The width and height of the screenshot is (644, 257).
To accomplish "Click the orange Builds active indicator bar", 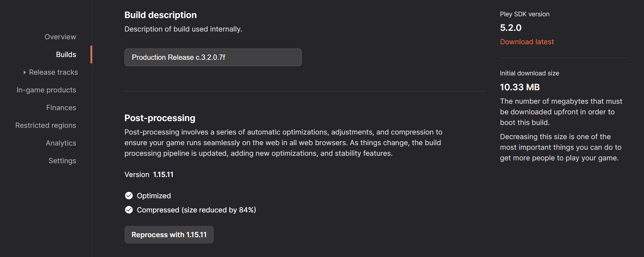I will [x=91, y=54].
